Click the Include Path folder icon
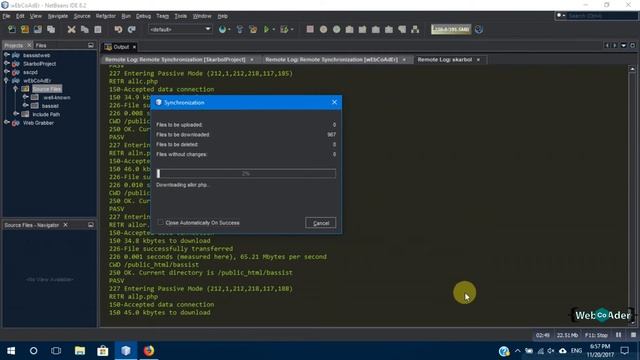Screen dimensions: 640x360 [25, 114]
